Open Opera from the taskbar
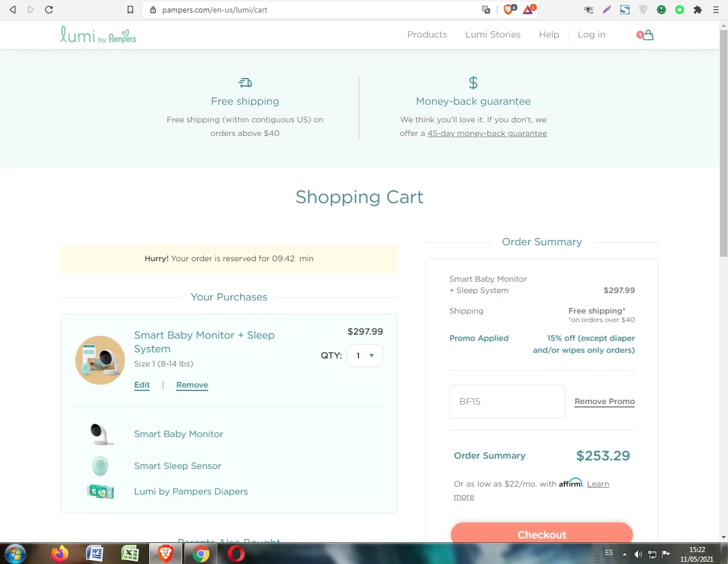The image size is (728, 564). (x=236, y=553)
